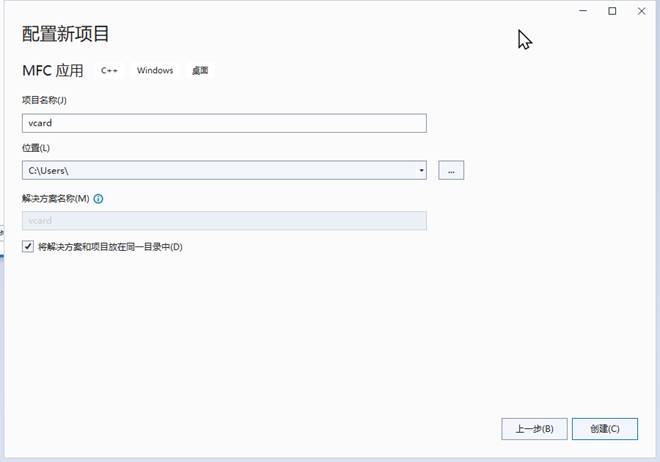Click the "..." browse folder button
660x462 pixels.
(x=451, y=171)
